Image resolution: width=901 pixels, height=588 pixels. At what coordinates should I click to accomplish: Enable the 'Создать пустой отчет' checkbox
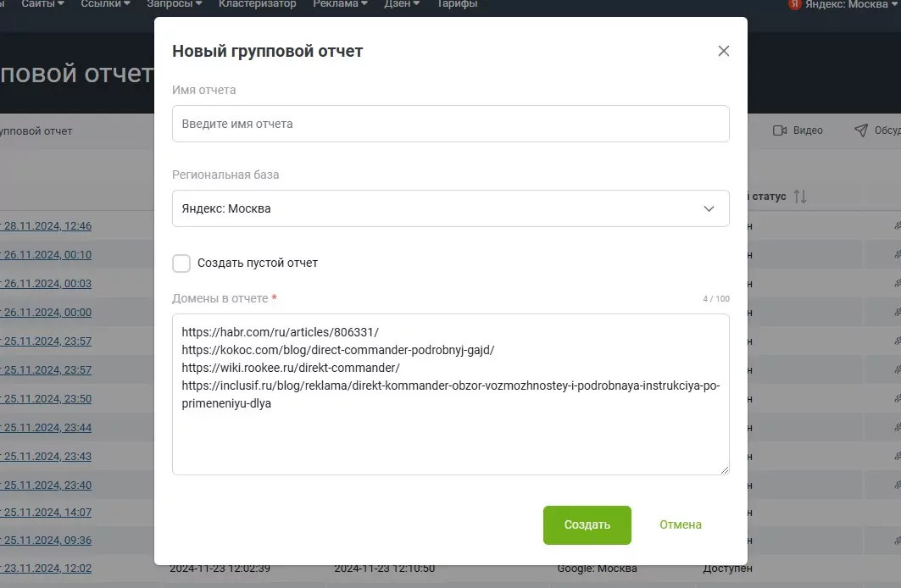181,263
